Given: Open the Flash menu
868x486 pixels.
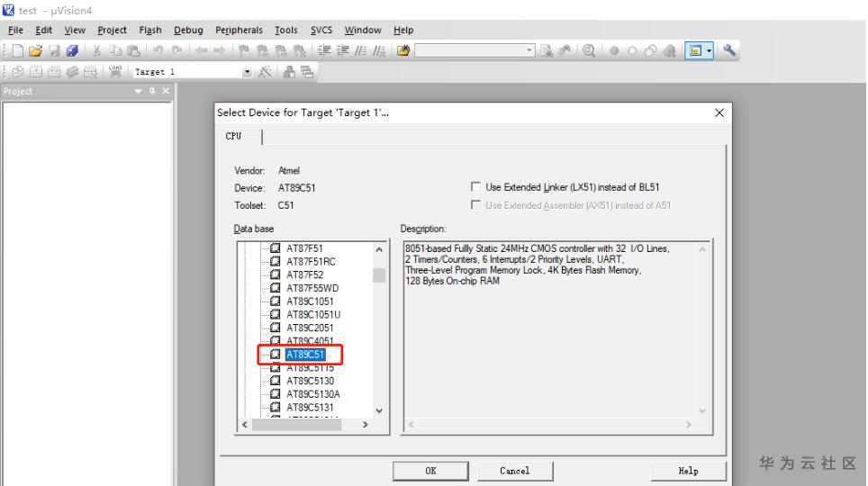Looking at the screenshot, I should click(x=150, y=30).
